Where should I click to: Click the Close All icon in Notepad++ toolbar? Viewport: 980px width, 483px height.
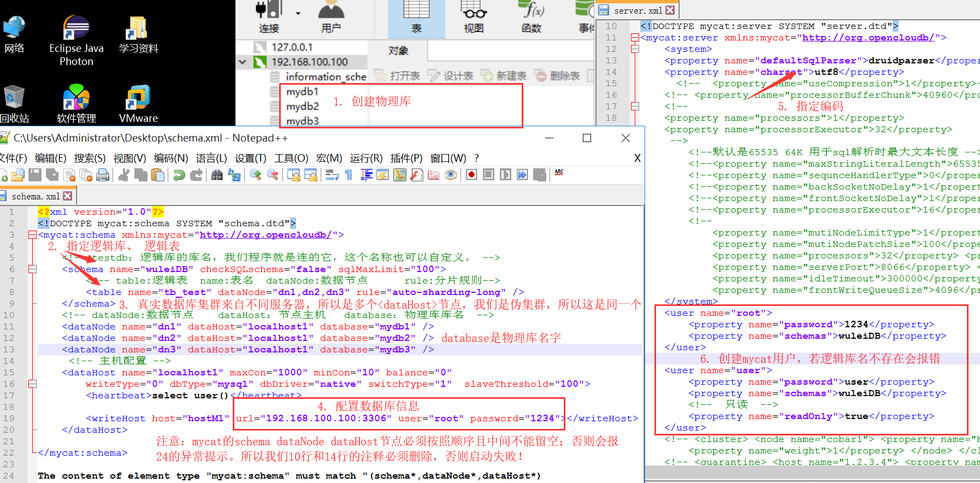tap(86, 175)
